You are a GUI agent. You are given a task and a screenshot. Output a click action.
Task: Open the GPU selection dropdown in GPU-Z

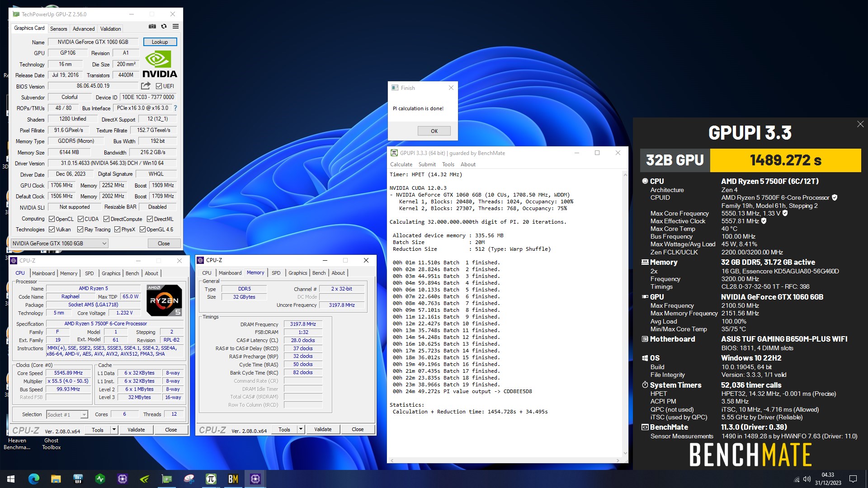pos(59,244)
